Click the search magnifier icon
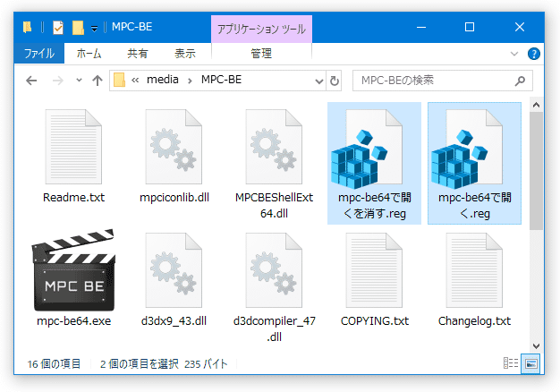560x392 pixels. [520, 81]
